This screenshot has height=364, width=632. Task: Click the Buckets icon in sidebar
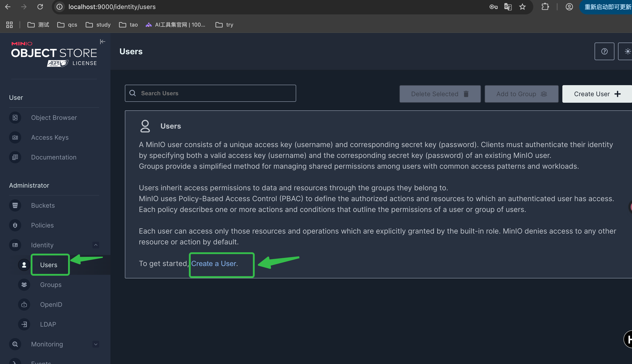pos(15,205)
